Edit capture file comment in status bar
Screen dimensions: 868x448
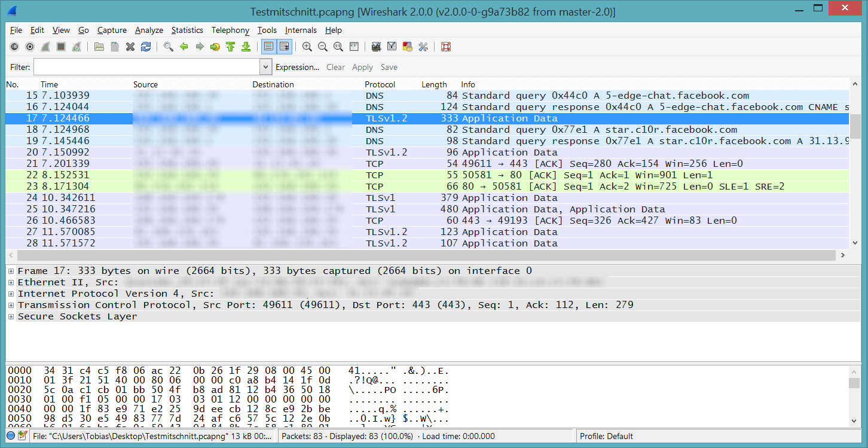point(23,436)
